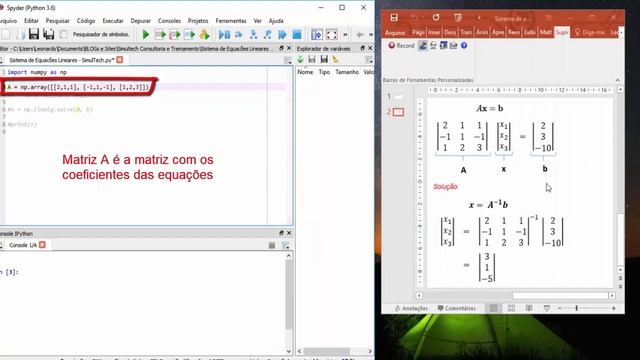Run cell and advance in Spyder
Image resolution: width=640 pixels, height=360 pixels.
(175, 35)
